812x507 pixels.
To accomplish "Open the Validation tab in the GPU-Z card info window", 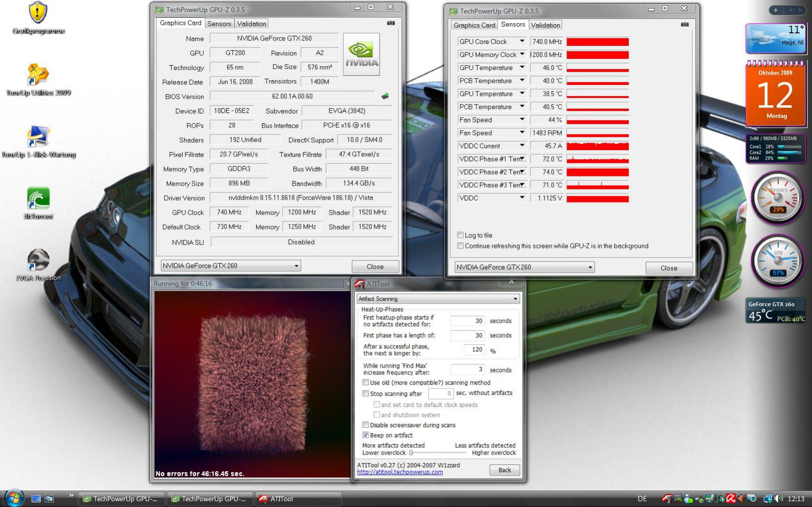I will coord(251,24).
